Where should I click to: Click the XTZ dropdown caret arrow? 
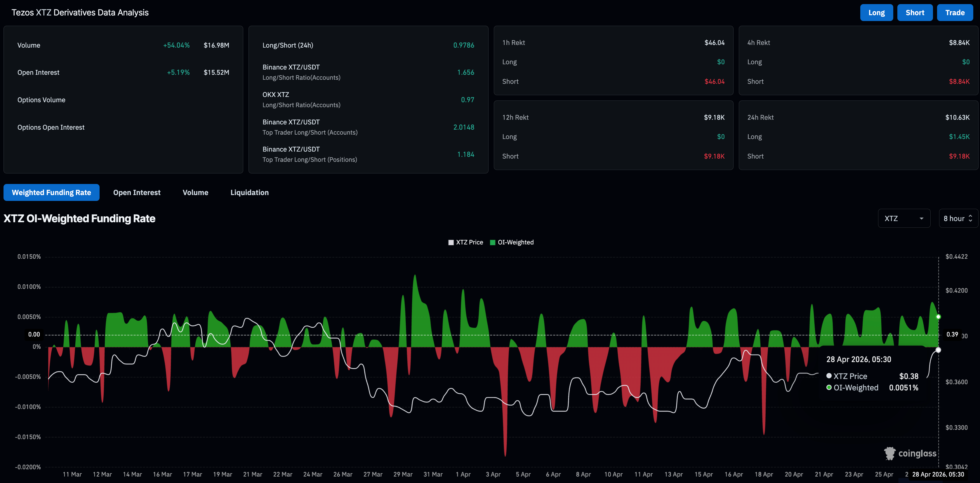(921, 219)
